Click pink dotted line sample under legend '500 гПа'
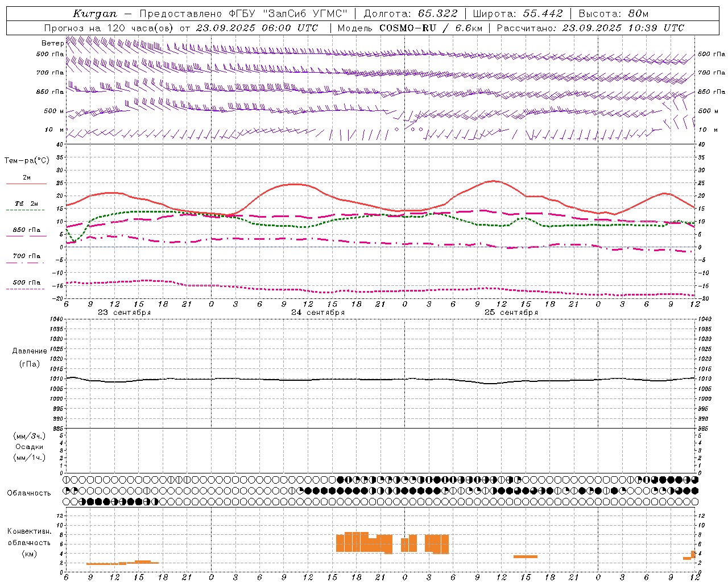The image size is (728, 582). click(x=26, y=289)
